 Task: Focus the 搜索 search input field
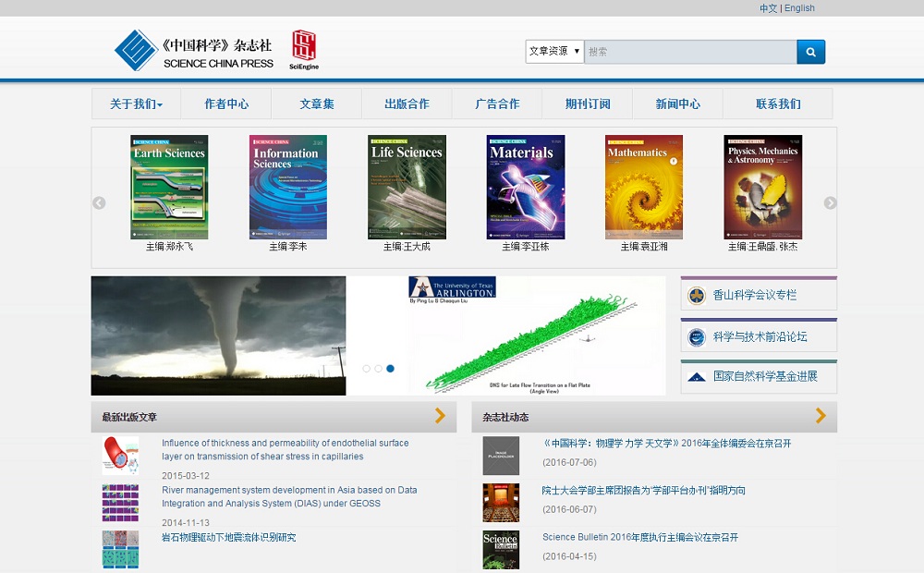pyautogui.click(x=690, y=52)
